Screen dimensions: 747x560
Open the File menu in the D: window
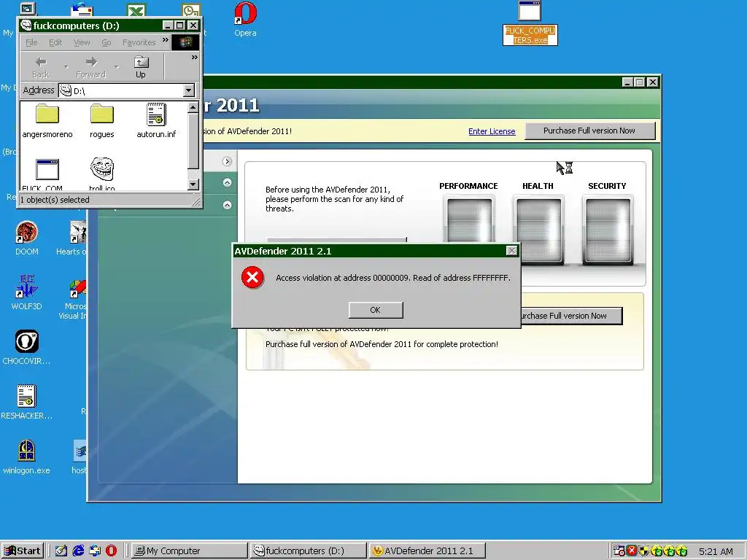click(x=31, y=42)
